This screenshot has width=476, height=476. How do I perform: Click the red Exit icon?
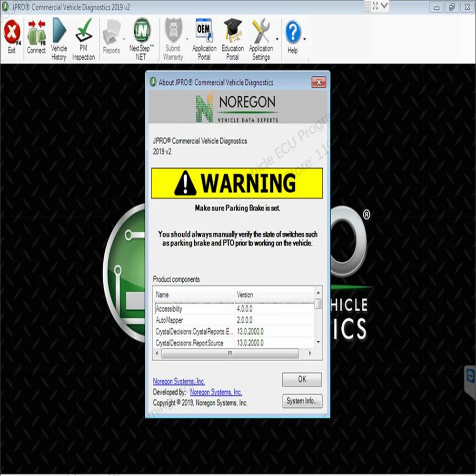[x=12, y=32]
